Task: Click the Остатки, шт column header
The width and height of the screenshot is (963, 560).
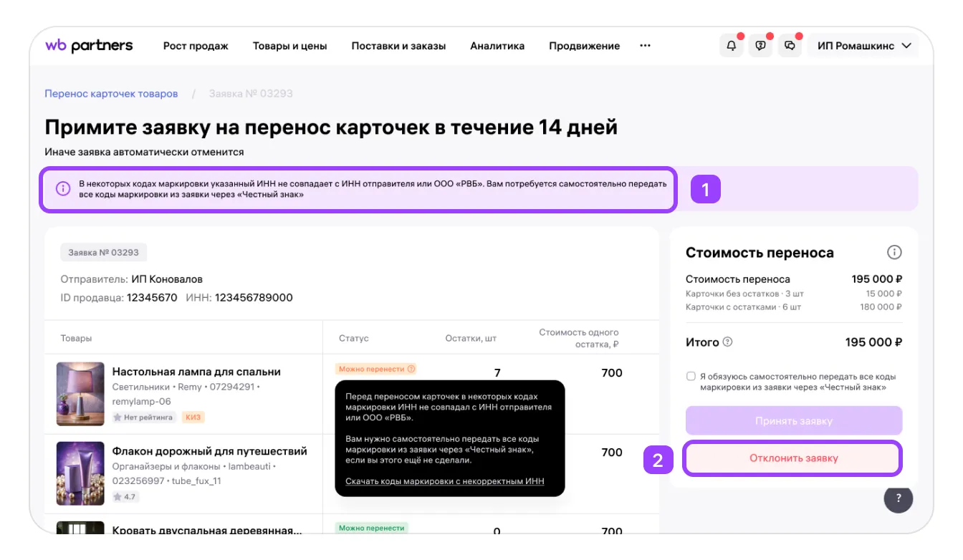Action: tap(471, 338)
